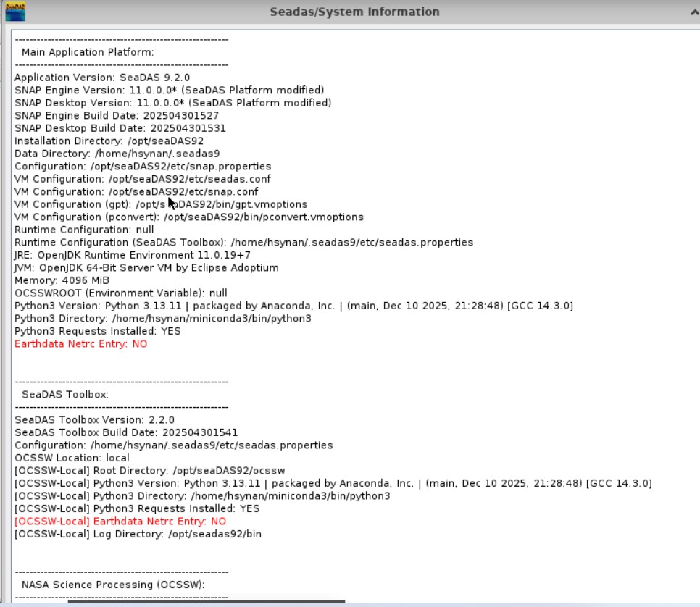Image resolution: width=700 pixels, height=607 pixels.
Task: Click the OCSSW-Local Log Directory line
Action: click(x=138, y=534)
